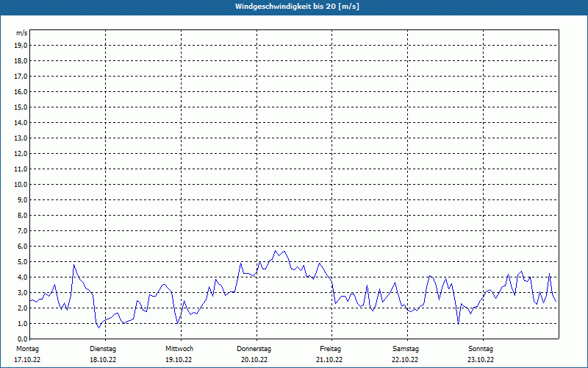
Task: Click the 19,0 y-axis label
Action: point(21,46)
